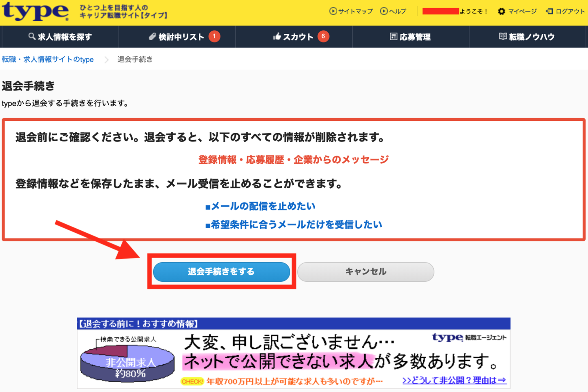Follow the 転職・求人情報サイトのtype breadcrumb link
Viewport: 588px width, 392px height.
(x=48, y=60)
